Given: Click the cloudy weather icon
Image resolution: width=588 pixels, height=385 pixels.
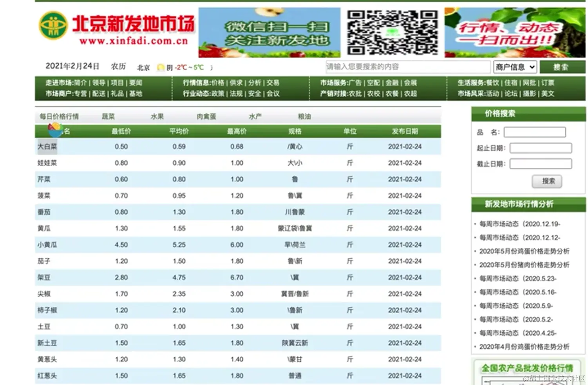Looking at the screenshot, I should pos(160,67).
